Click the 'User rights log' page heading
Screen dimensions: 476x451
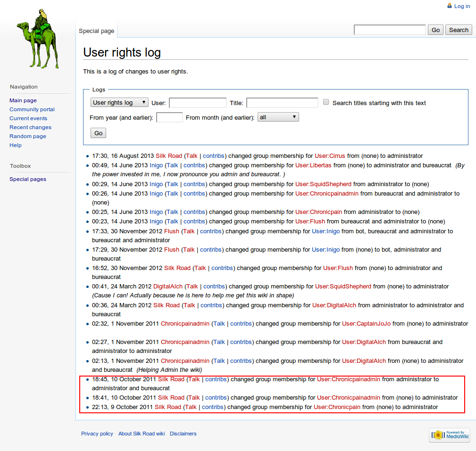click(x=122, y=52)
